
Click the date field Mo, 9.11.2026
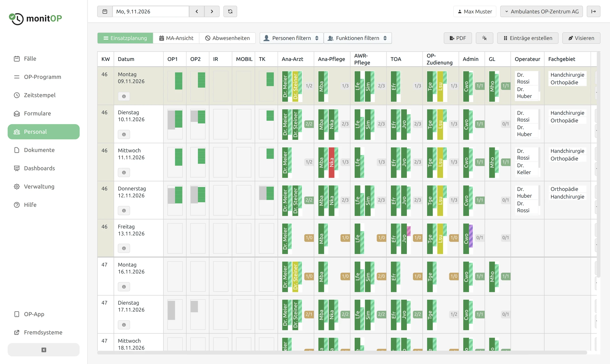click(151, 11)
